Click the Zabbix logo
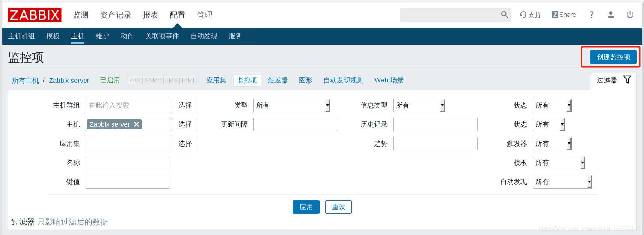The height and width of the screenshot is (235, 644). coord(35,15)
